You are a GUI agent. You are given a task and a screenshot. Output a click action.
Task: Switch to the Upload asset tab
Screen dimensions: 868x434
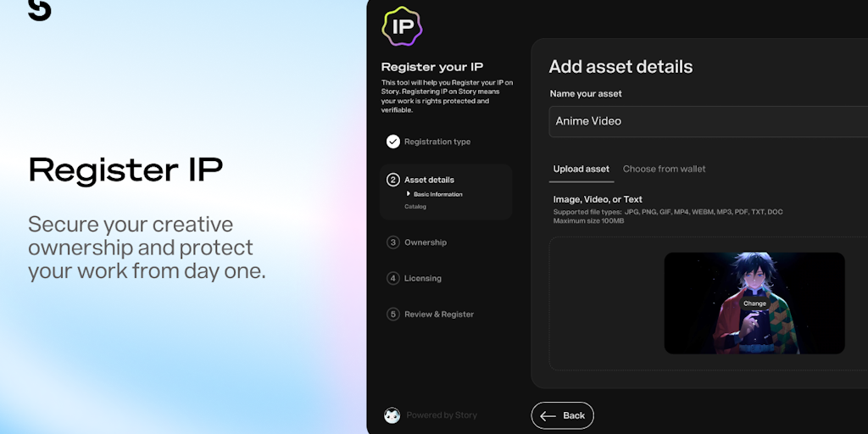click(x=581, y=170)
